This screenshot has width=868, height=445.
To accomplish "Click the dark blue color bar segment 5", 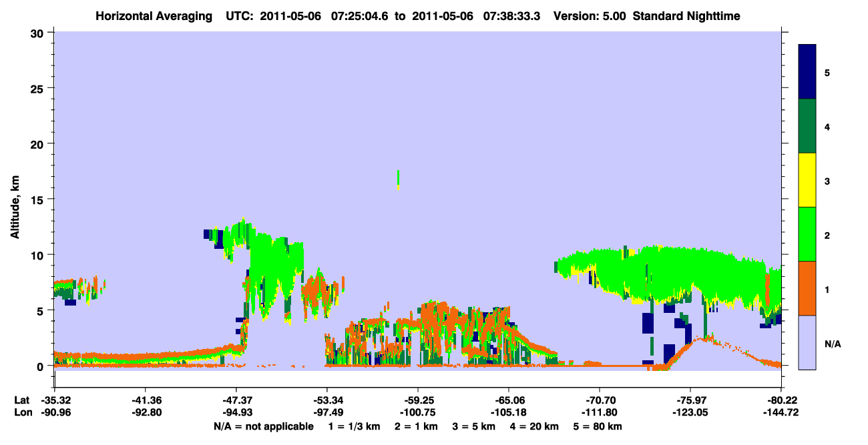I will point(807,72).
